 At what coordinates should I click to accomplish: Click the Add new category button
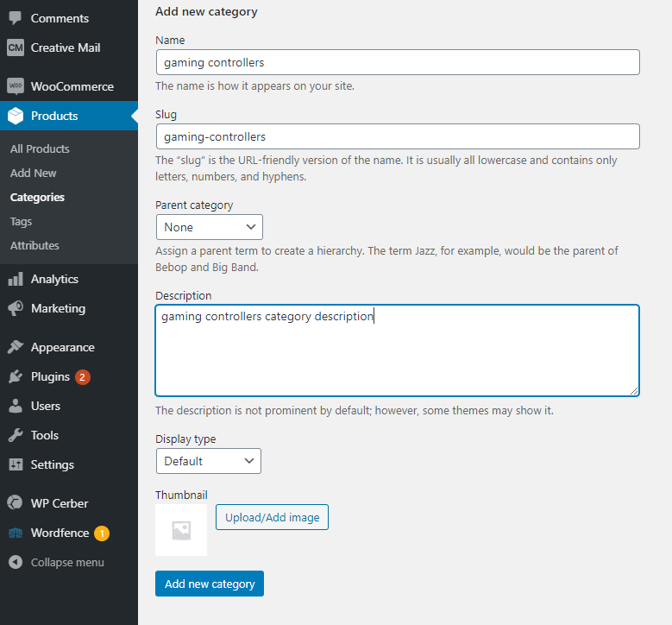tap(210, 584)
